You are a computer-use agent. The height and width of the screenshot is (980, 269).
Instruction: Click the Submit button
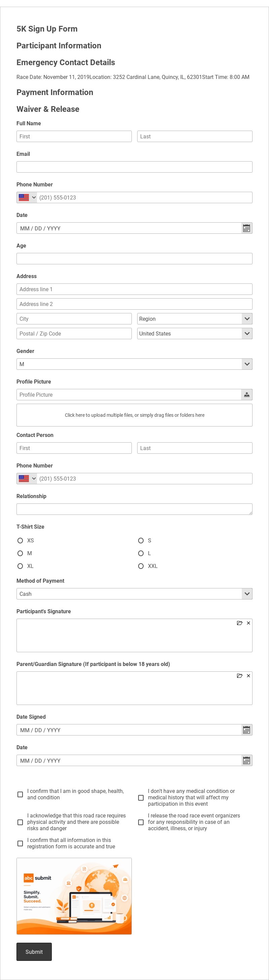pyautogui.click(x=34, y=951)
